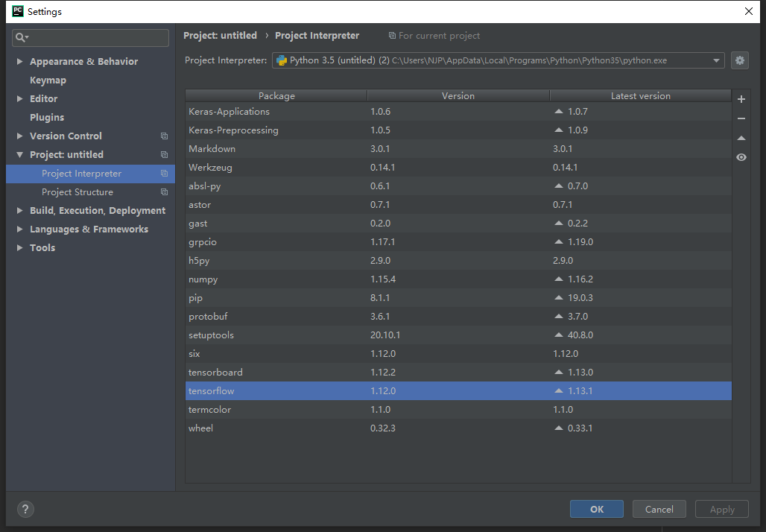Click the search magnifier icon in settings
Screen dimensions: 766x532
[22, 37]
